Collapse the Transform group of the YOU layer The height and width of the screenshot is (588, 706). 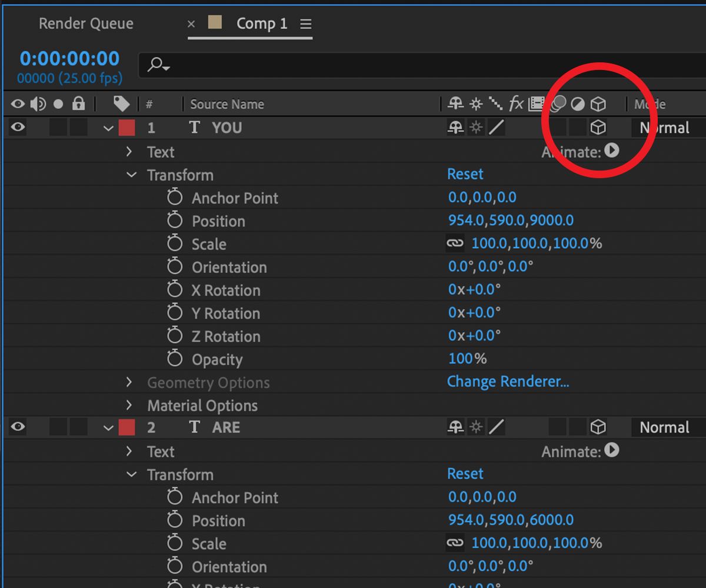130,175
